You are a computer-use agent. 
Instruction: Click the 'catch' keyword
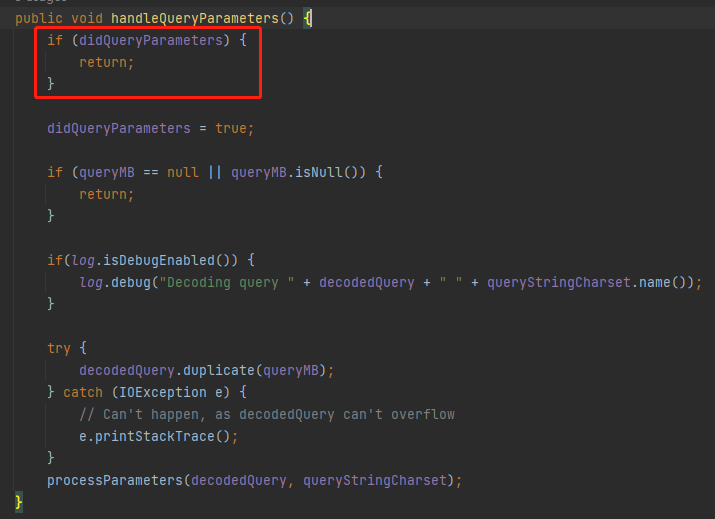[83, 393]
